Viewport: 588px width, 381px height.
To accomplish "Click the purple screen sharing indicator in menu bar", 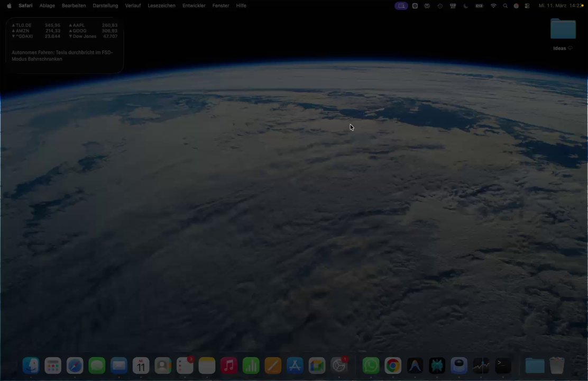I will [401, 6].
